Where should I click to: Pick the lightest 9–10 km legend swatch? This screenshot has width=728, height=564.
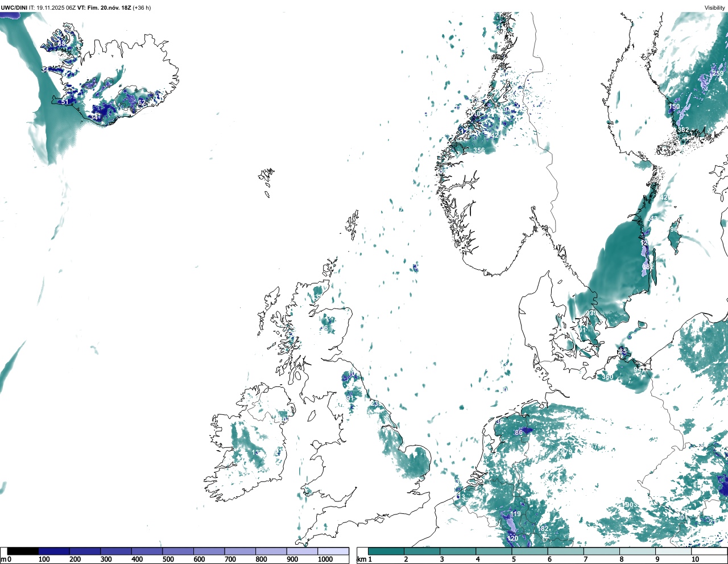click(673, 551)
